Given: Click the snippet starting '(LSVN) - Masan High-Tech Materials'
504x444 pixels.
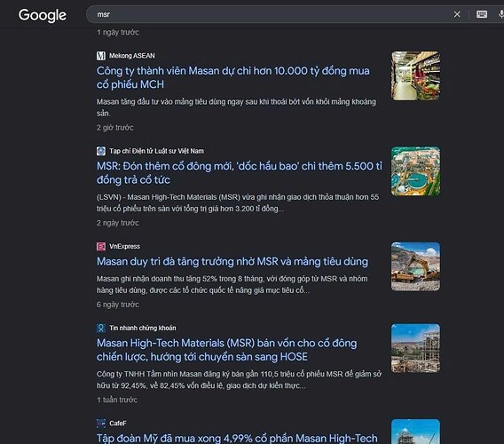Looking at the screenshot, I should click(238, 202).
